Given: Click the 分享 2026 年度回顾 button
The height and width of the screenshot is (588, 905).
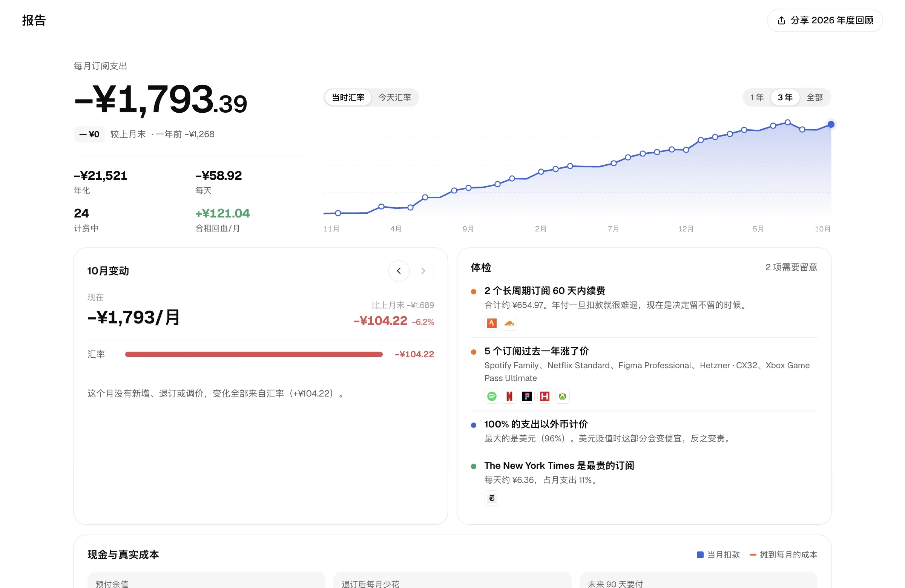Looking at the screenshot, I should click(825, 20).
